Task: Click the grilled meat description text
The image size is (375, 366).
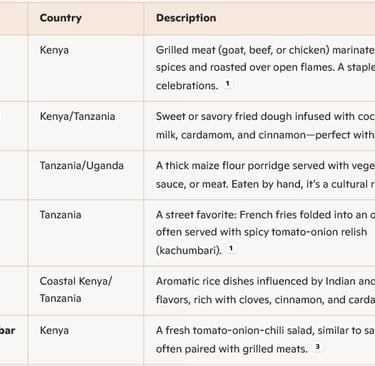Action: (265, 68)
